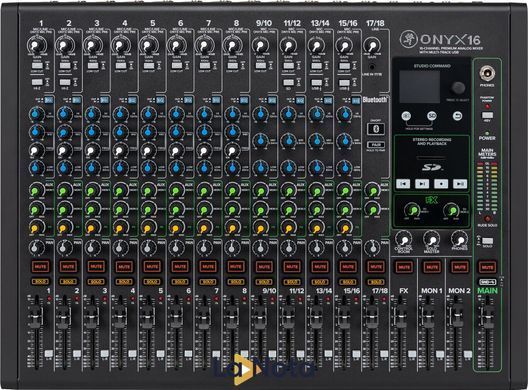The width and height of the screenshot is (528, 390).
Task: Solo channel 2
Action: coord(68,281)
